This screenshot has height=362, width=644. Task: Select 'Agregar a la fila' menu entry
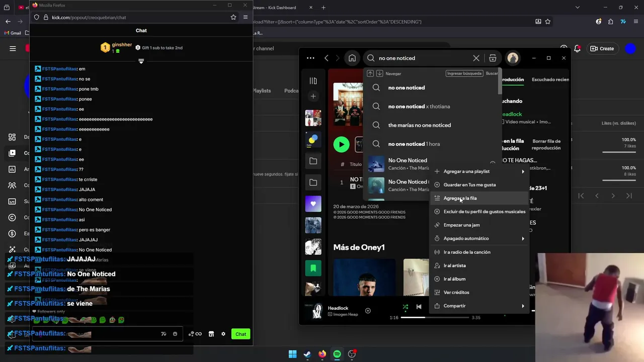[x=479, y=198]
